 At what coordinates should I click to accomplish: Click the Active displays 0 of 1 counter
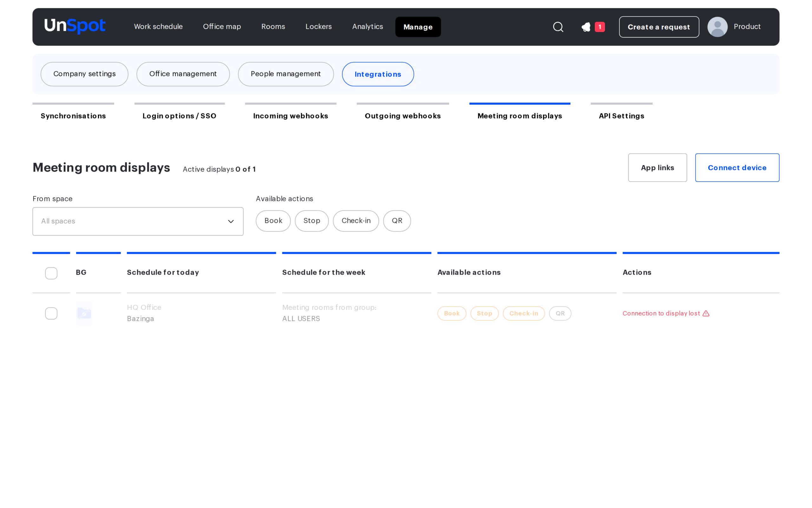point(219,169)
